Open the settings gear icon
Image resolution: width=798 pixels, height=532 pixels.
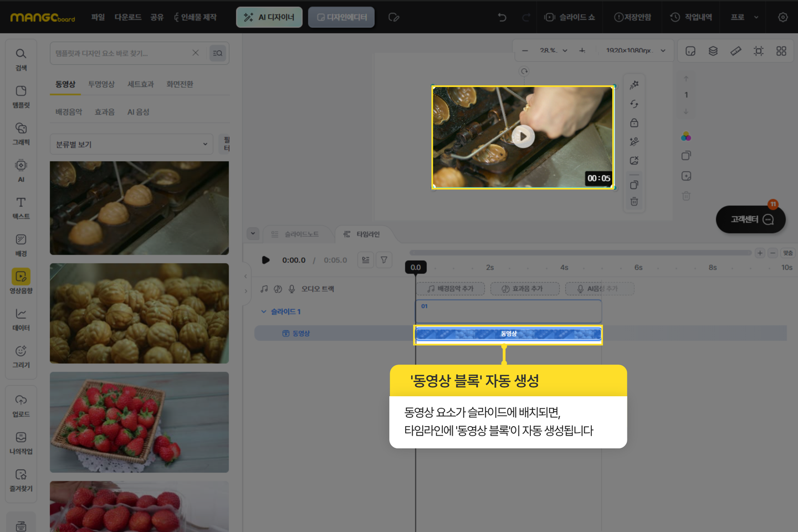click(x=782, y=17)
